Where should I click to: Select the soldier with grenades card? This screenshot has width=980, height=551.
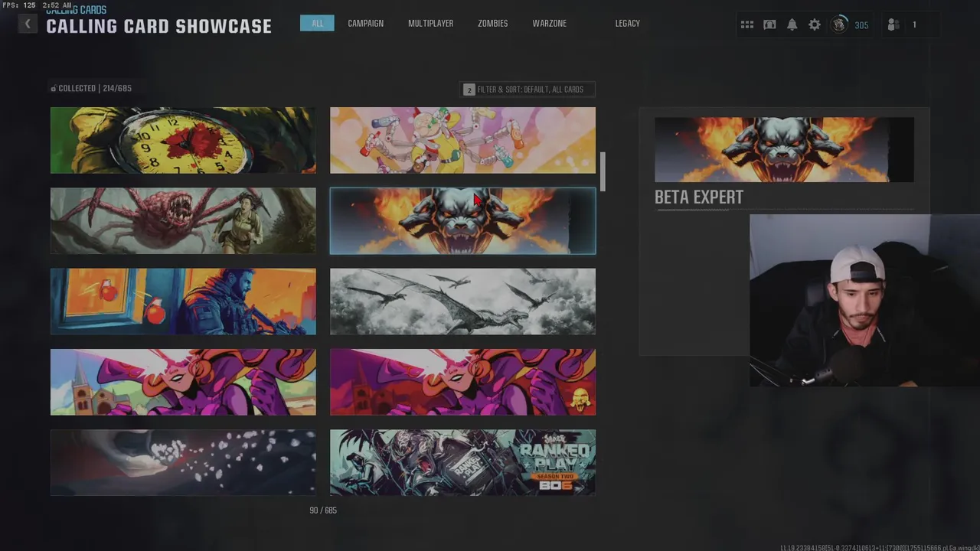pos(183,302)
